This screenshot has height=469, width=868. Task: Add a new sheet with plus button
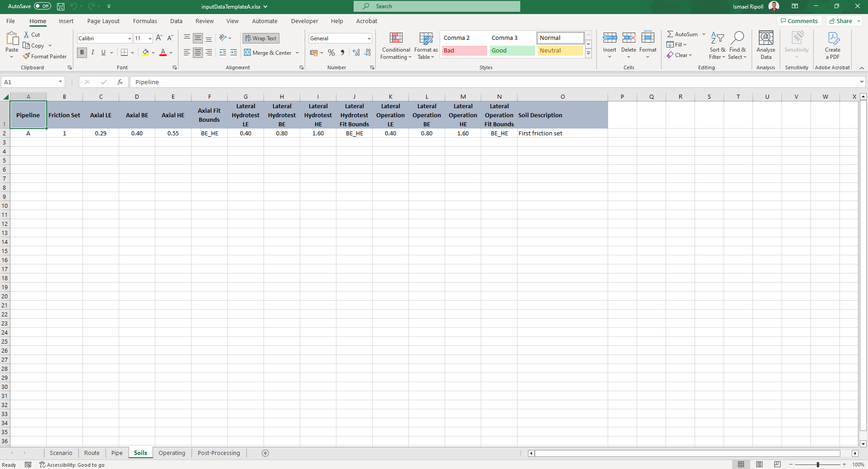coord(265,453)
